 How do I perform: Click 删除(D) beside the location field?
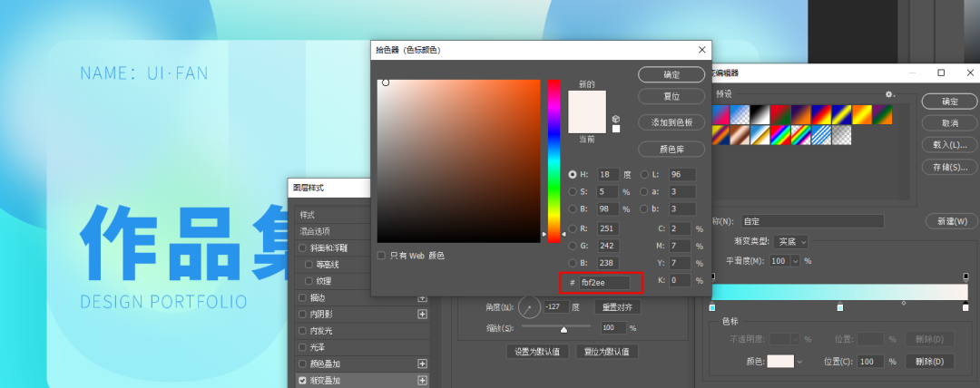(930, 361)
